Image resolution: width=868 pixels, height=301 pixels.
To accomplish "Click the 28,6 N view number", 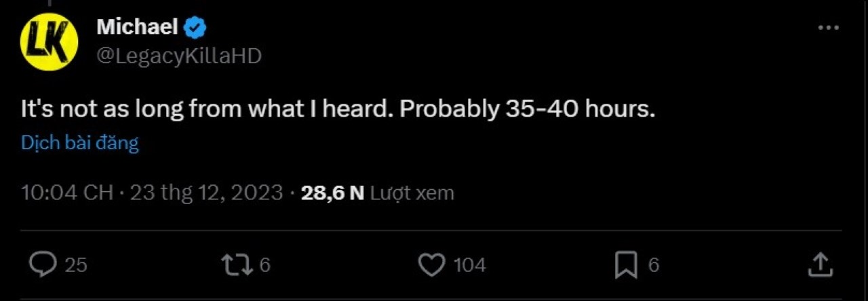I will (x=333, y=193).
